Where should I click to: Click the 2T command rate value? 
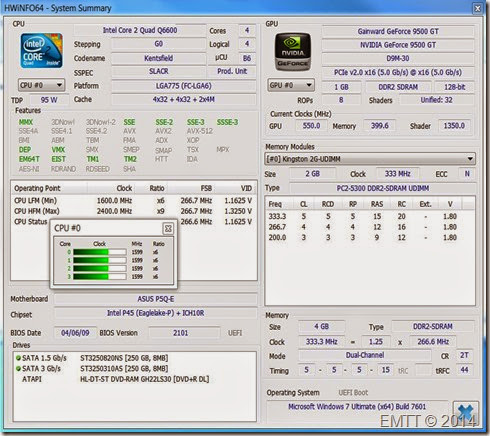464,356
